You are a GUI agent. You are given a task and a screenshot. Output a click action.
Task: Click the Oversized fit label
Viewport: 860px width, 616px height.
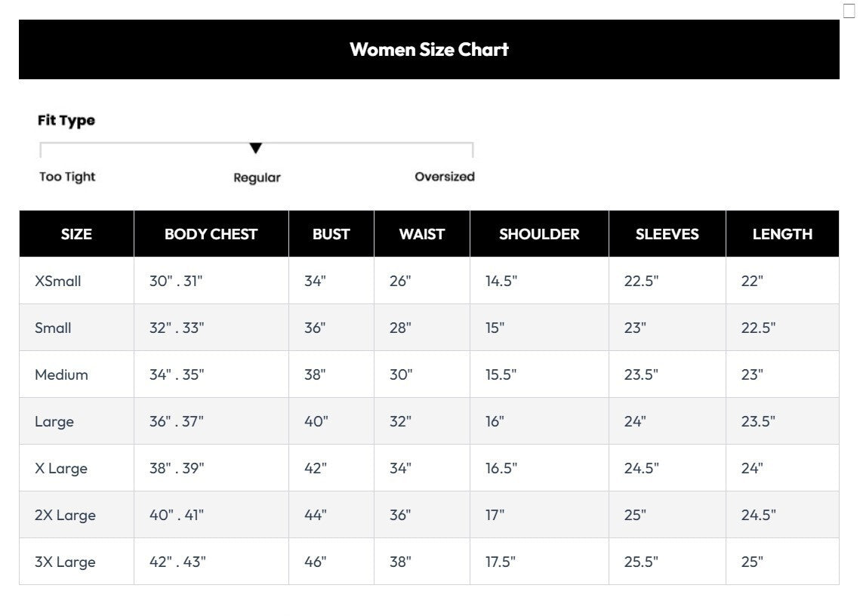(444, 177)
